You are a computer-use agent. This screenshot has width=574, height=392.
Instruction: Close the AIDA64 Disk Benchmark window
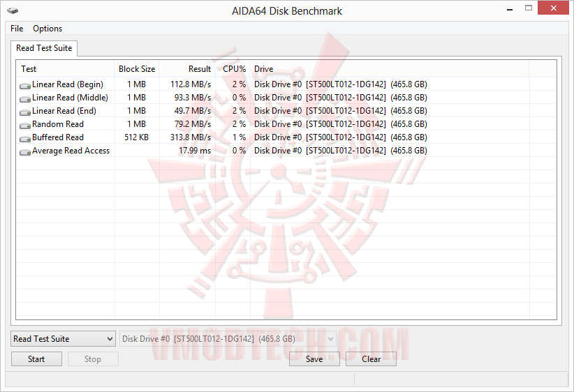(x=554, y=8)
